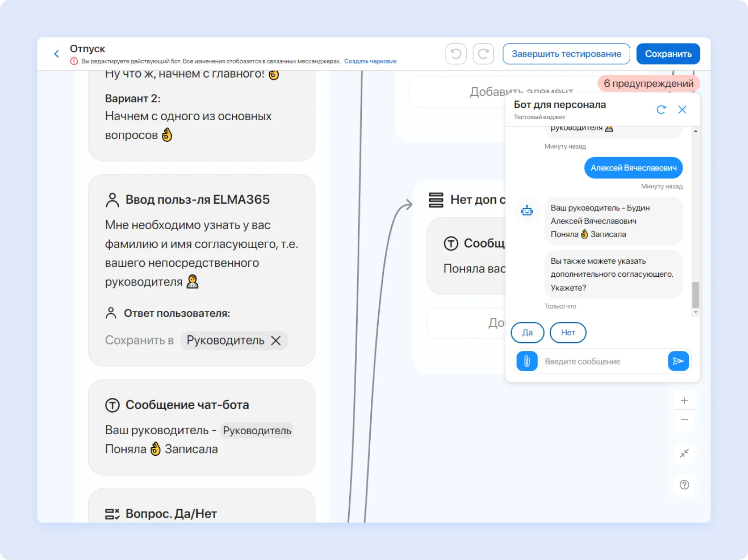The height and width of the screenshot is (560, 748).
Task: Remove the 'Руководитель' variable tag
Action: click(x=275, y=340)
